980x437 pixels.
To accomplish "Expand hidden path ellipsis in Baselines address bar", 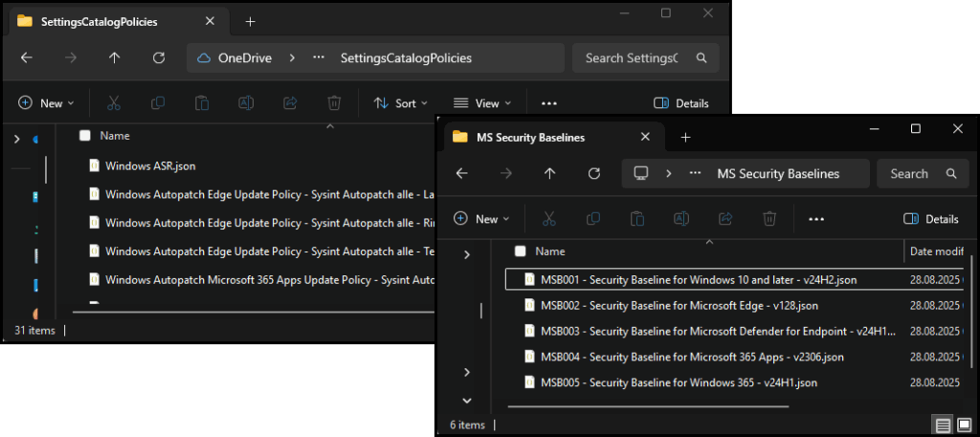I will (695, 173).
